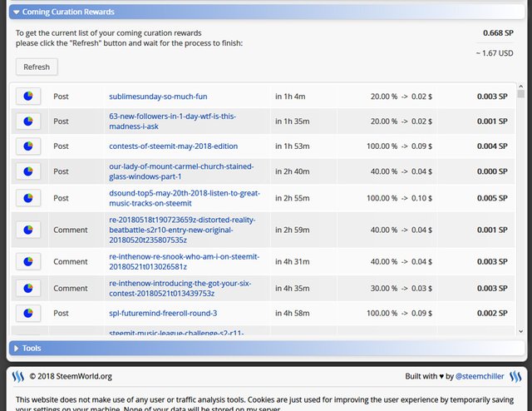The image size is (532, 411).
Task: Click 0.000 SP reward in our-lady row
Action: click(492, 171)
